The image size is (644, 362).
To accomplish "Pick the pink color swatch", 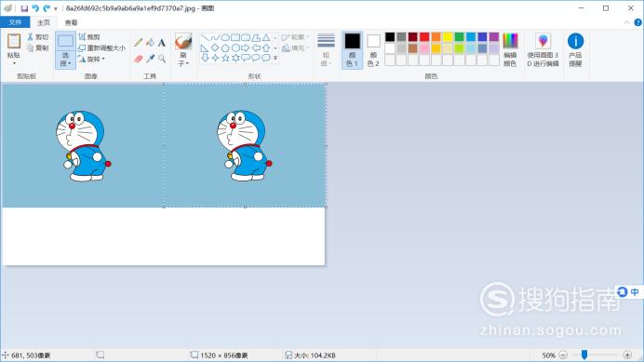I will (424, 48).
